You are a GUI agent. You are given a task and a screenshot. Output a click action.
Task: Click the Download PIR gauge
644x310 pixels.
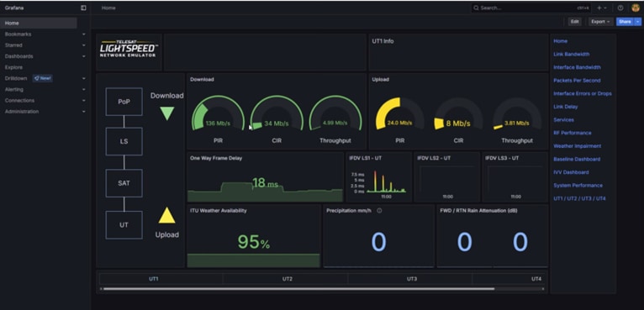coord(218,113)
